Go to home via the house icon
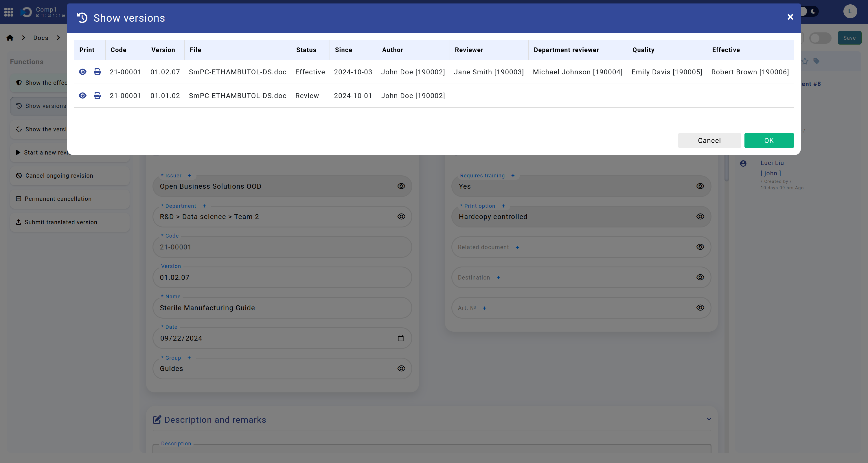 tap(10, 38)
